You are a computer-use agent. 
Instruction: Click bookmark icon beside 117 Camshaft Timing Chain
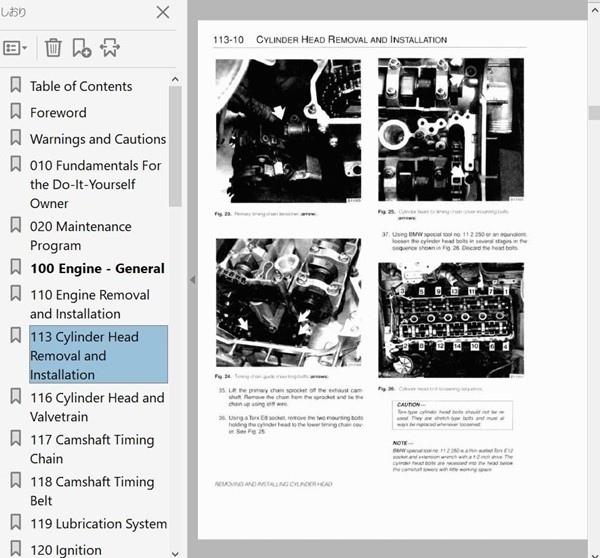pyautogui.click(x=15, y=438)
